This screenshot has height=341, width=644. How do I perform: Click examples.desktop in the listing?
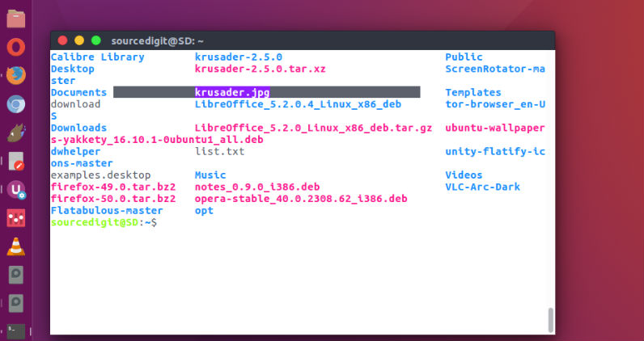(x=100, y=175)
